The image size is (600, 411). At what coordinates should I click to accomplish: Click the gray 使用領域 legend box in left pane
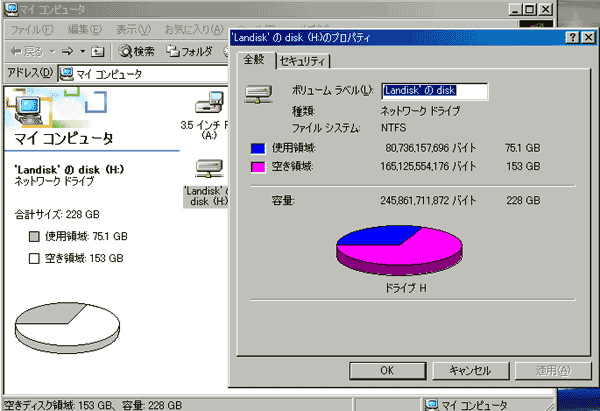(x=34, y=236)
